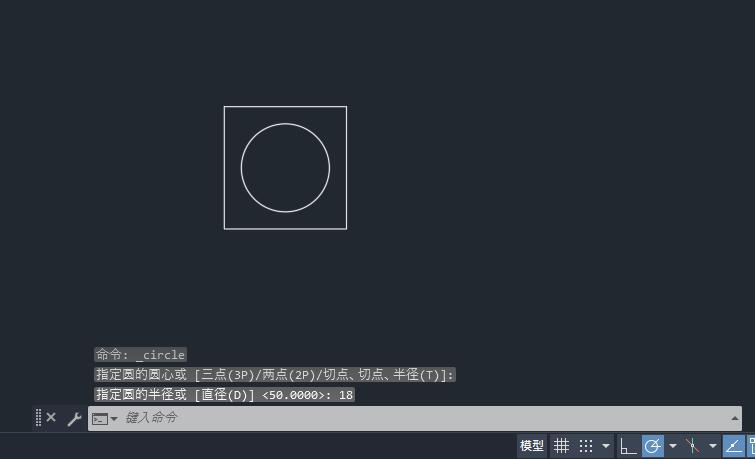Toggle isometric drafting icon
Image resolution: width=755 pixels, height=459 pixels.
coord(693,446)
